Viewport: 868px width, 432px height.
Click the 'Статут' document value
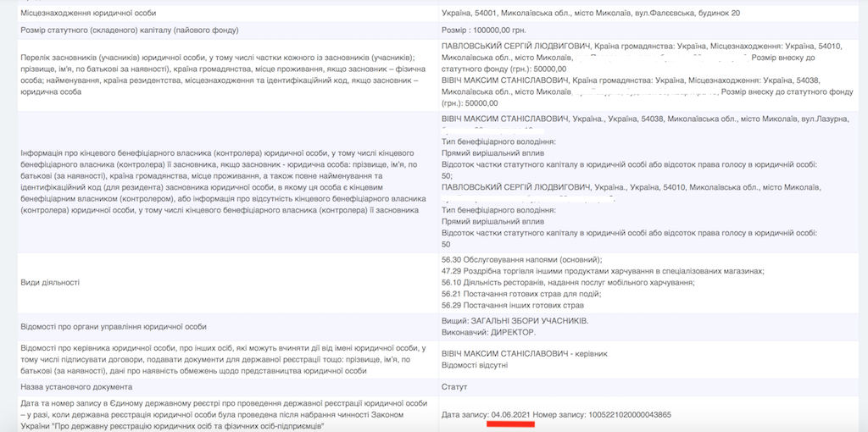(454, 385)
